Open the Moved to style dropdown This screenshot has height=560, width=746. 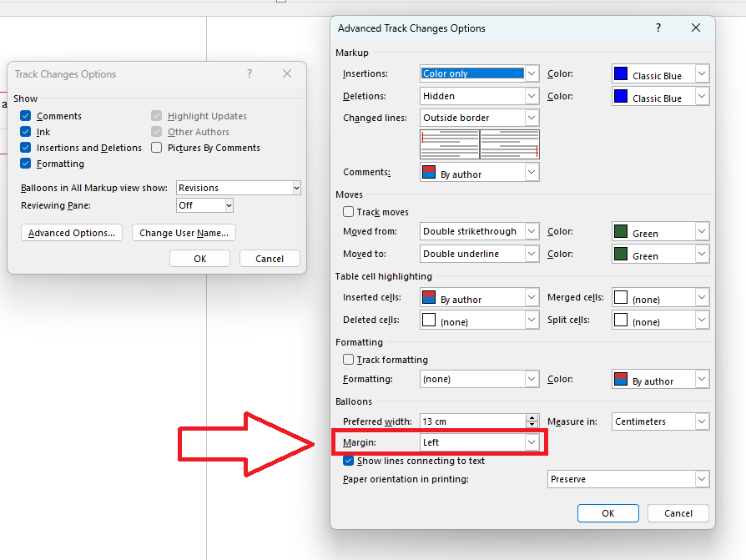(x=480, y=254)
